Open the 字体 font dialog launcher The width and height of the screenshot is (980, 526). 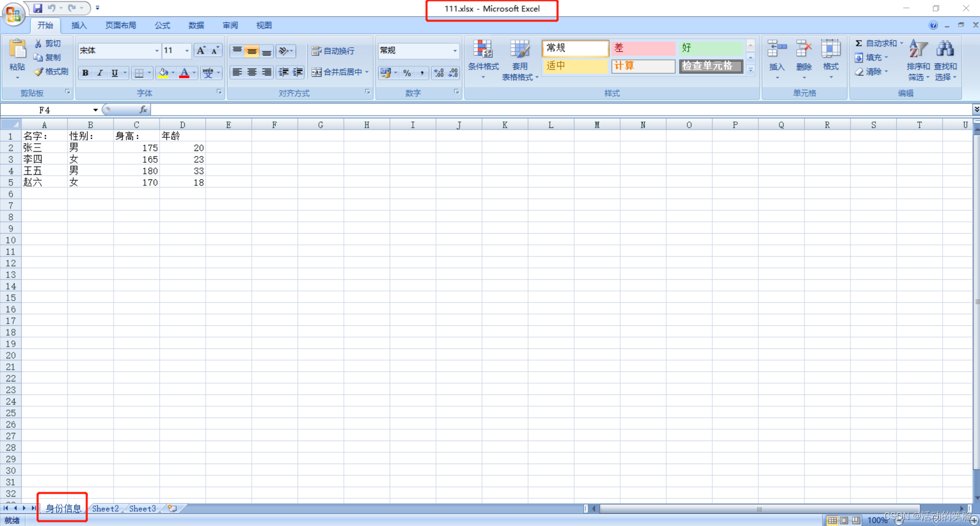[219, 92]
